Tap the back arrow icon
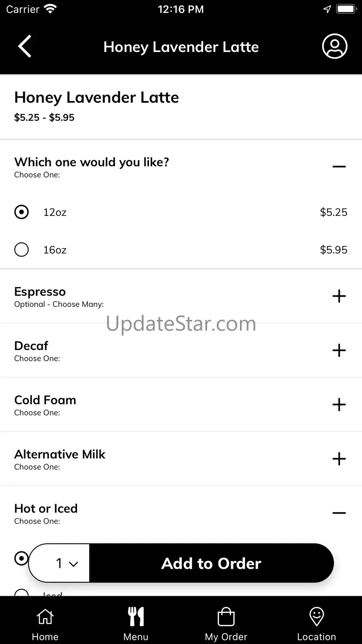This screenshot has height=644, width=362. click(x=25, y=46)
